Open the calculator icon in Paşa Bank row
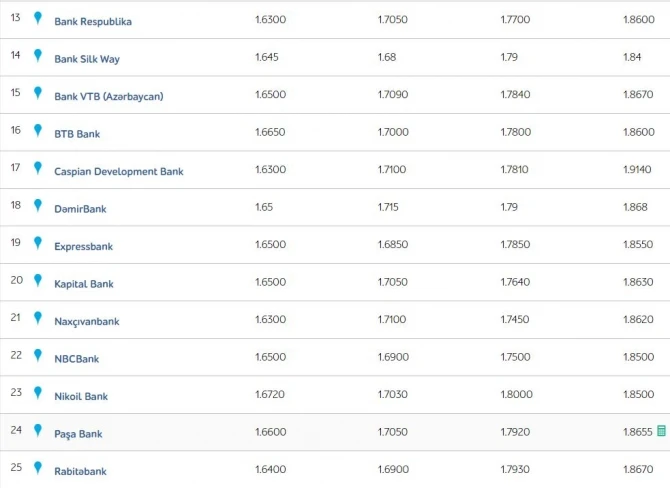The image size is (670, 488). pos(661,431)
